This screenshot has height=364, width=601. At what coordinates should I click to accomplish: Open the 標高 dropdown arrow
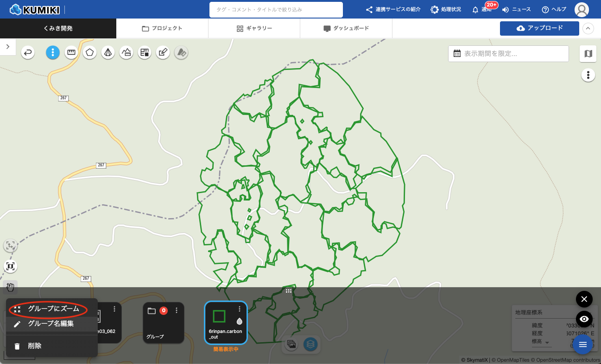click(547, 343)
